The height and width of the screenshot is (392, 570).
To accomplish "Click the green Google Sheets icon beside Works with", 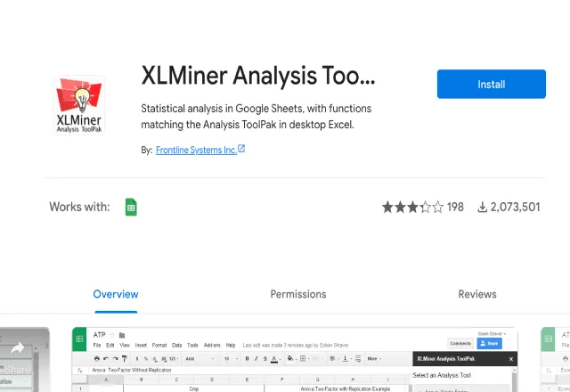I will pyautogui.click(x=131, y=207).
